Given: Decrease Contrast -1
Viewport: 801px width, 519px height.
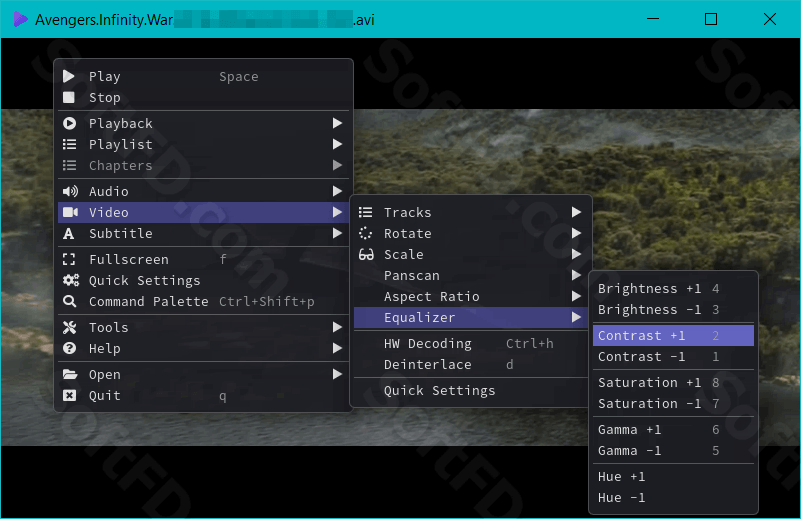Looking at the screenshot, I should coord(673,357).
